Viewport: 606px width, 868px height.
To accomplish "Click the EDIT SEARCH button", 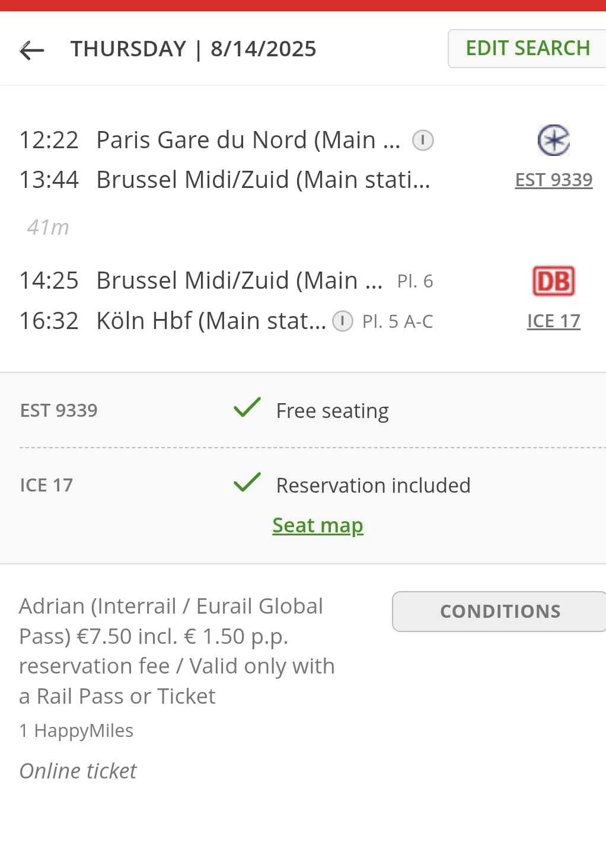I will 527,48.
